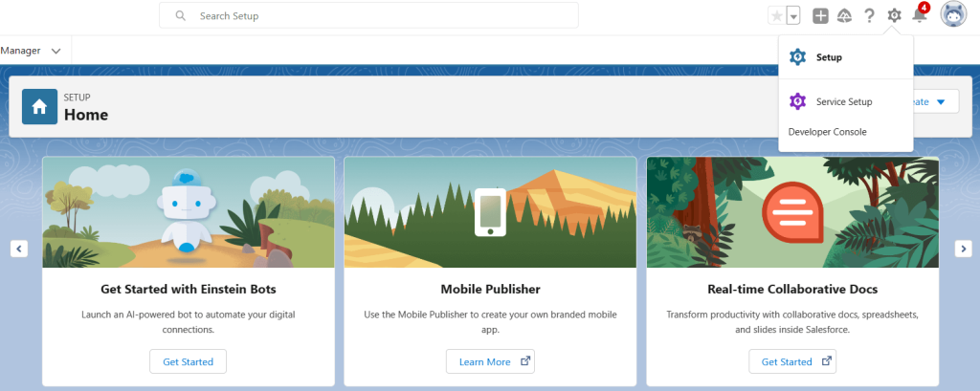
Task: Click the blue Setup gear icon
Action: (x=797, y=57)
